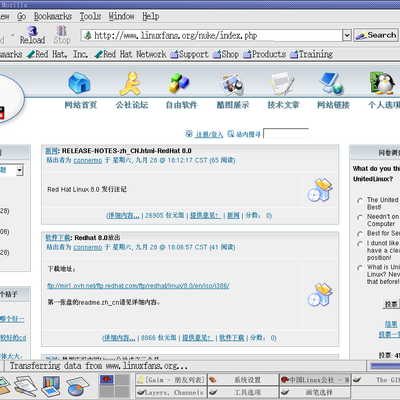Viewport: 400px width, 400px height.
Task: Open the 结果 poll results link
Action: [x=391, y=324]
